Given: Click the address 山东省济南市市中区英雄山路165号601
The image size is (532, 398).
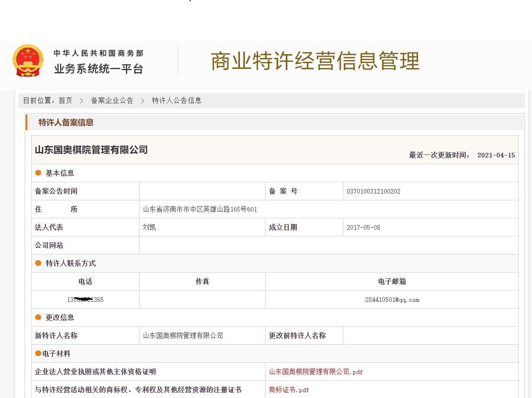Looking at the screenshot, I should coord(200,209).
